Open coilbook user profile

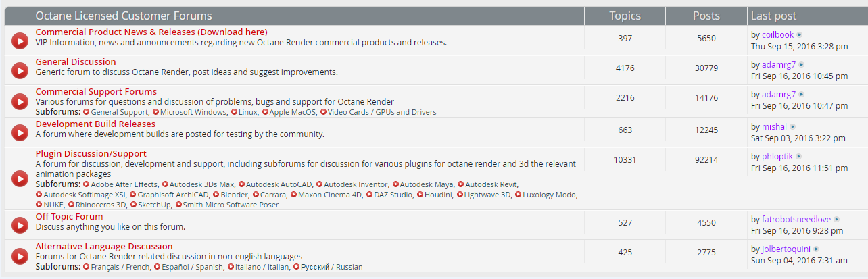pyautogui.click(x=777, y=35)
